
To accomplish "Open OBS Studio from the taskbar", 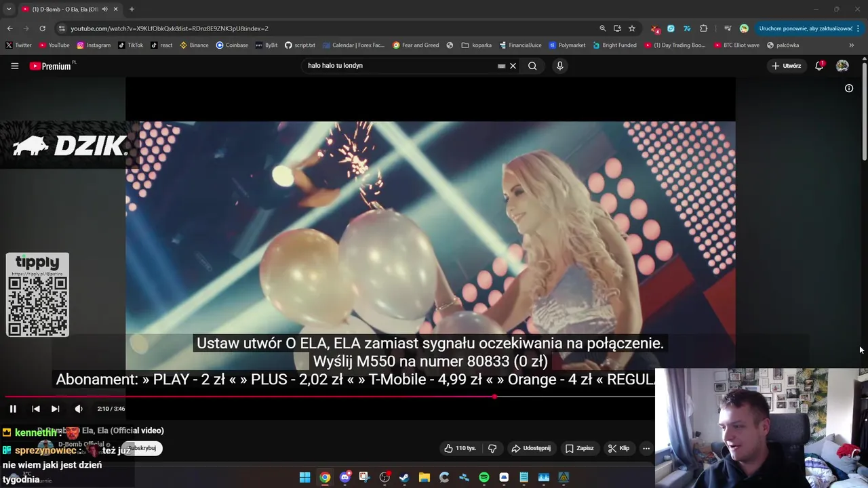I will click(384, 477).
